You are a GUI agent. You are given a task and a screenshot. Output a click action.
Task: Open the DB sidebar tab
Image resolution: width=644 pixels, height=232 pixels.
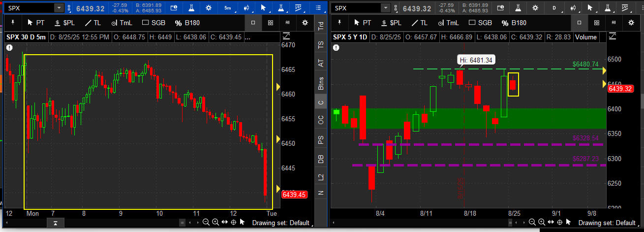point(321,158)
